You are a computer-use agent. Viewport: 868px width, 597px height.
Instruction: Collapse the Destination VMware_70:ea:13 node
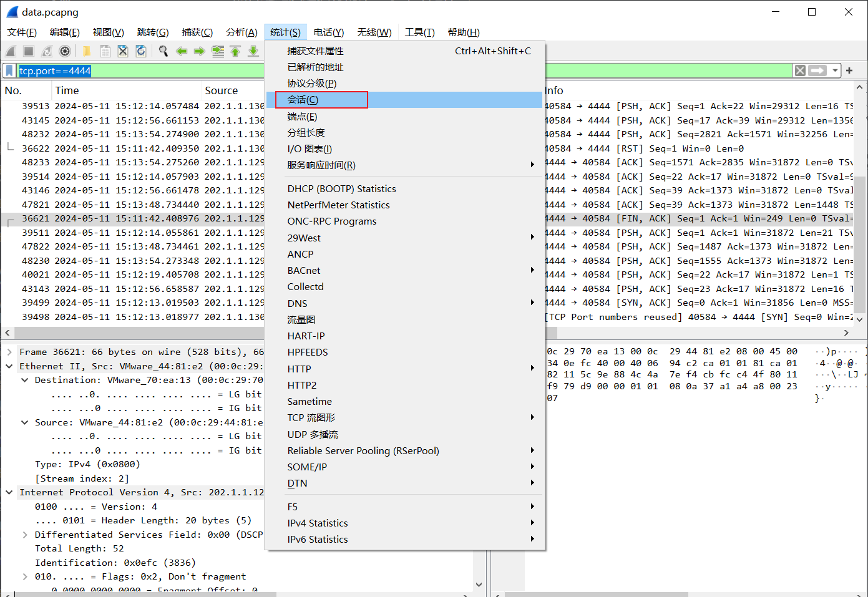pyautogui.click(x=25, y=380)
